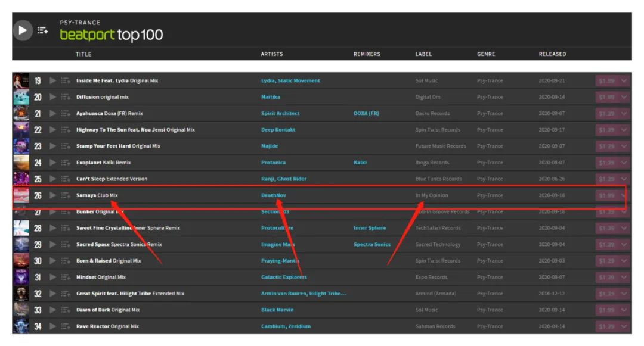Open remixer link Inner Sphere

pos(370,228)
